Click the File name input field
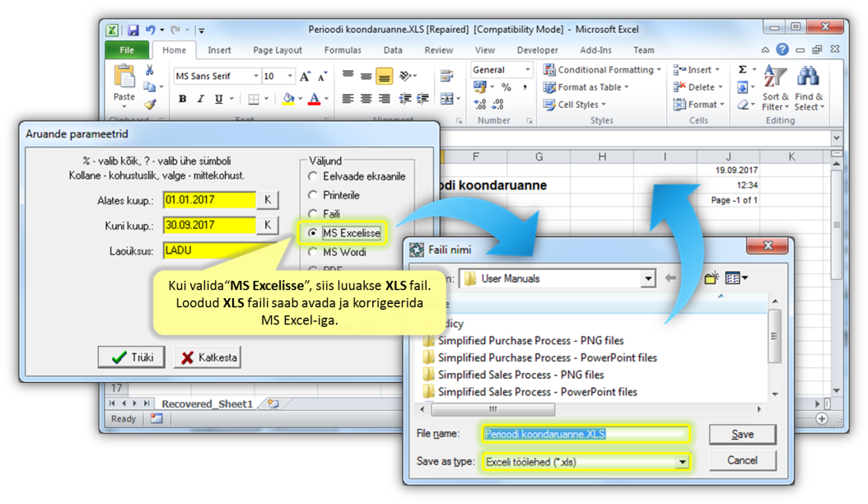Image resolution: width=868 pixels, height=504 pixels. click(x=586, y=434)
